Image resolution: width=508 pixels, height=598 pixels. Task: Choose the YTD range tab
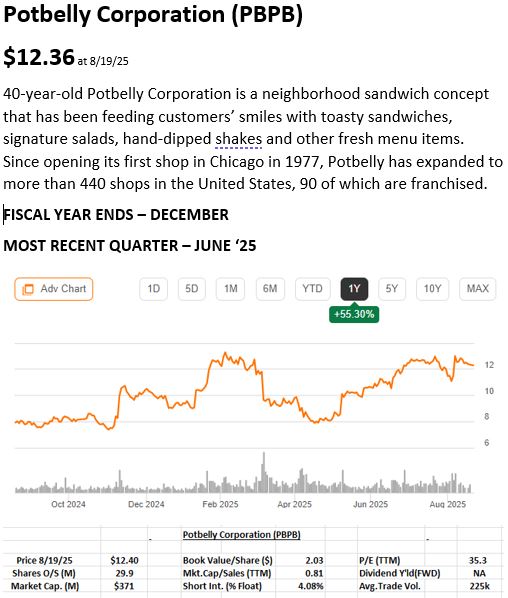pos(312,289)
